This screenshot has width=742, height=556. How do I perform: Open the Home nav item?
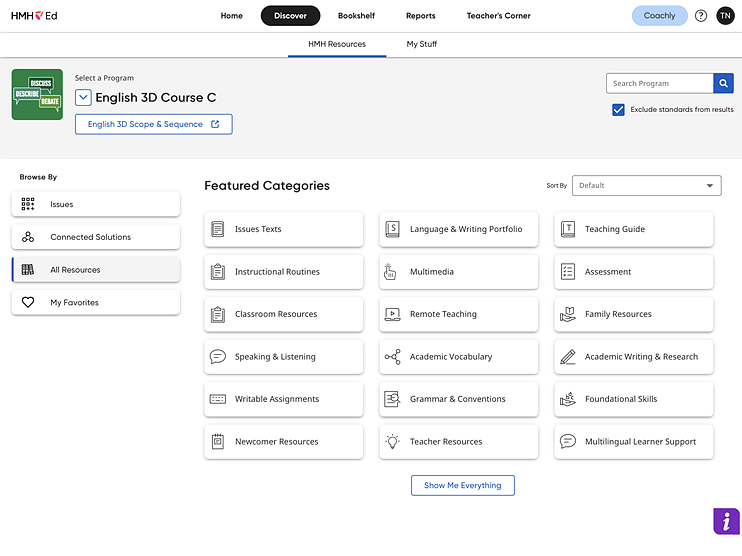click(x=231, y=16)
